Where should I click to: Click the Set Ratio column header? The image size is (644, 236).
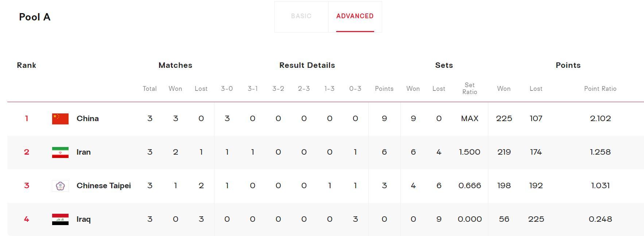click(470, 89)
